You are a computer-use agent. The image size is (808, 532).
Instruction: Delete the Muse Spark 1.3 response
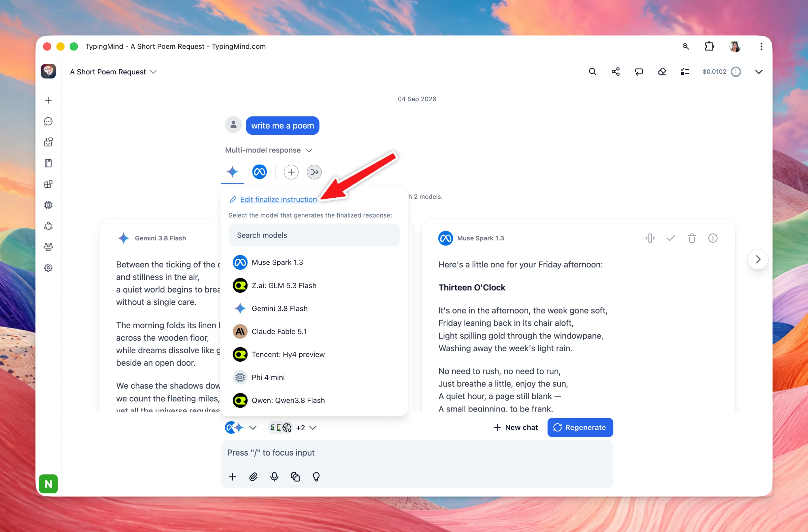[692, 238]
